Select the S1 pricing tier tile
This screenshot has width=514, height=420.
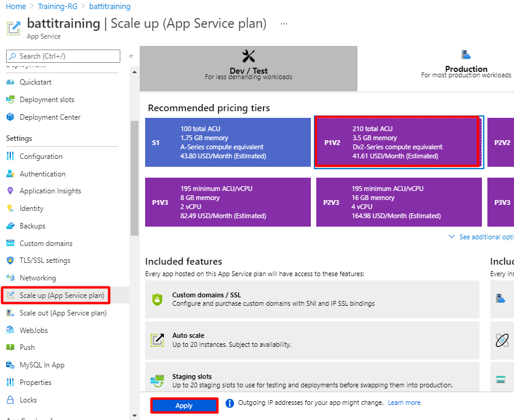[228, 143]
